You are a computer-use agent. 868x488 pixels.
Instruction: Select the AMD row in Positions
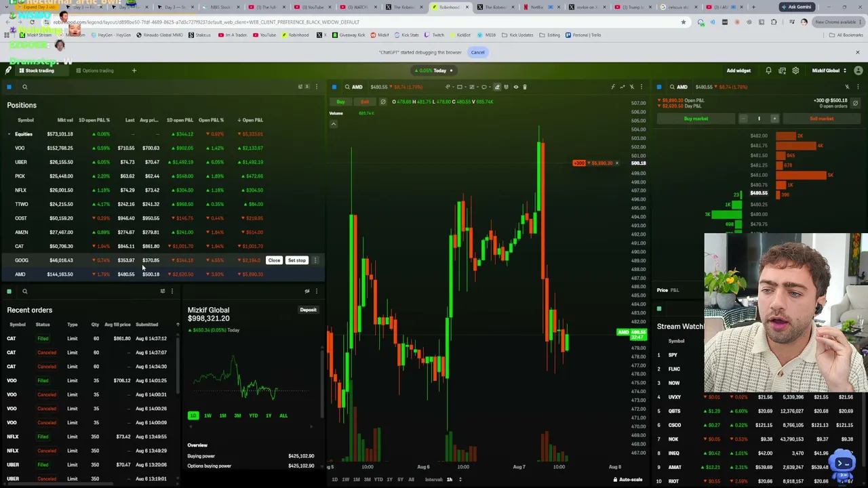coord(161,274)
